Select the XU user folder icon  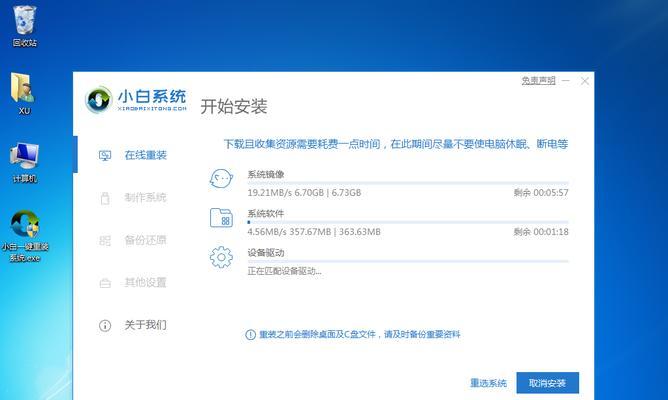click(23, 93)
